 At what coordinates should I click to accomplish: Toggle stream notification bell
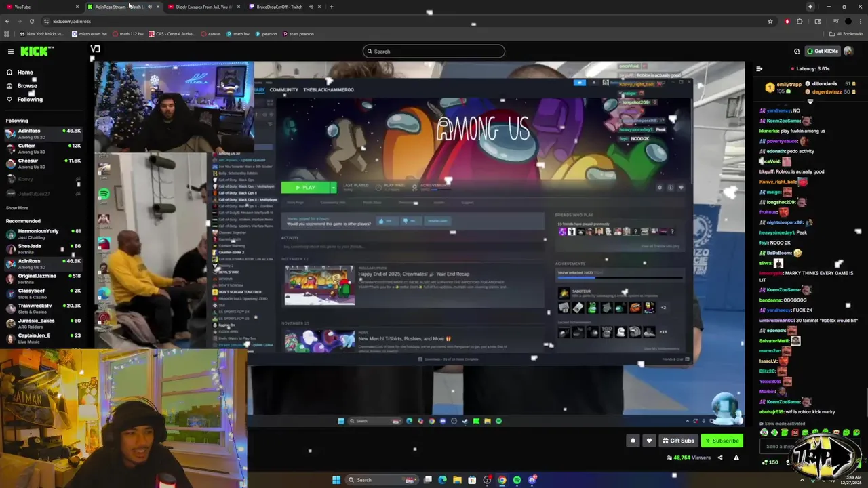633,441
